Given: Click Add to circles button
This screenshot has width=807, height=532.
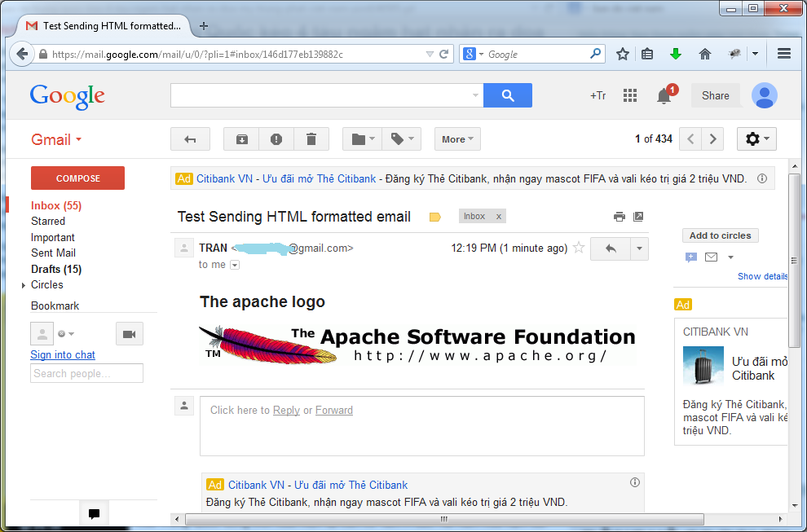Looking at the screenshot, I should 720,235.
